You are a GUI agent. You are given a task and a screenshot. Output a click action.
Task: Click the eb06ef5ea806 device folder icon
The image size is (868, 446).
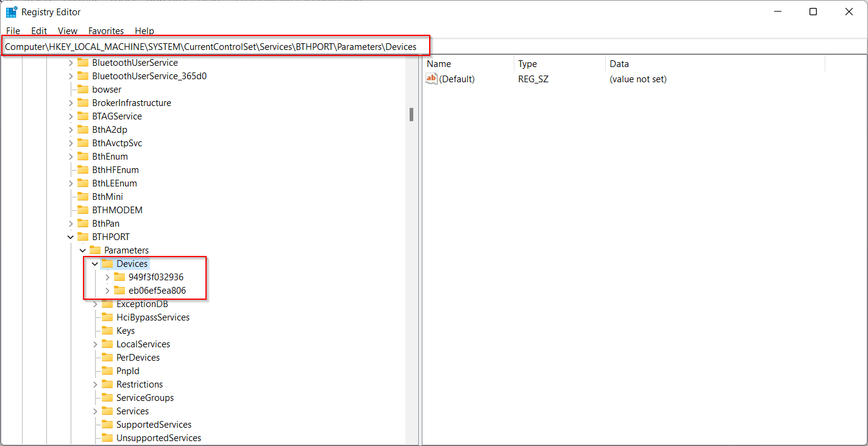119,291
